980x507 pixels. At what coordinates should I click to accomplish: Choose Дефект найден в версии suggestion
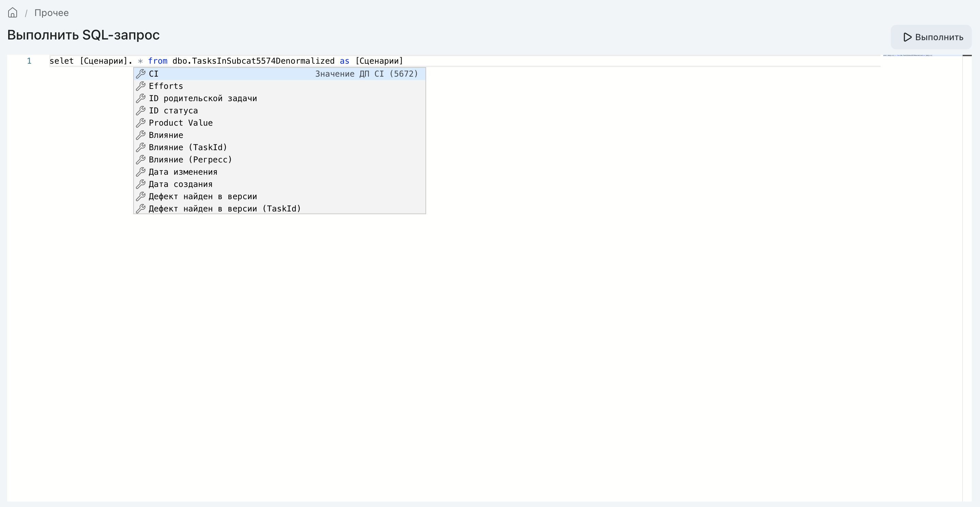point(280,196)
